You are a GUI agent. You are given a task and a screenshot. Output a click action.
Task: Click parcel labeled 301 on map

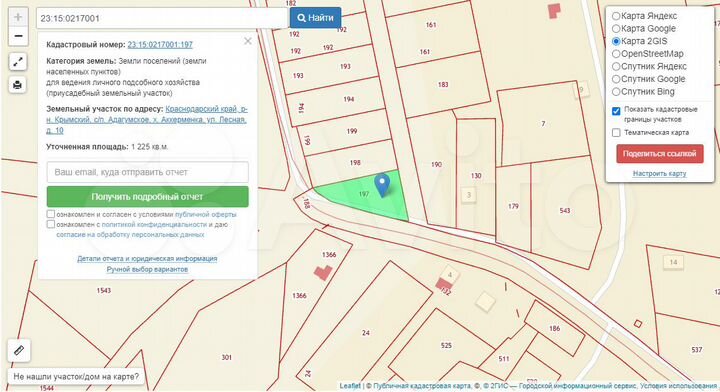(x=226, y=357)
